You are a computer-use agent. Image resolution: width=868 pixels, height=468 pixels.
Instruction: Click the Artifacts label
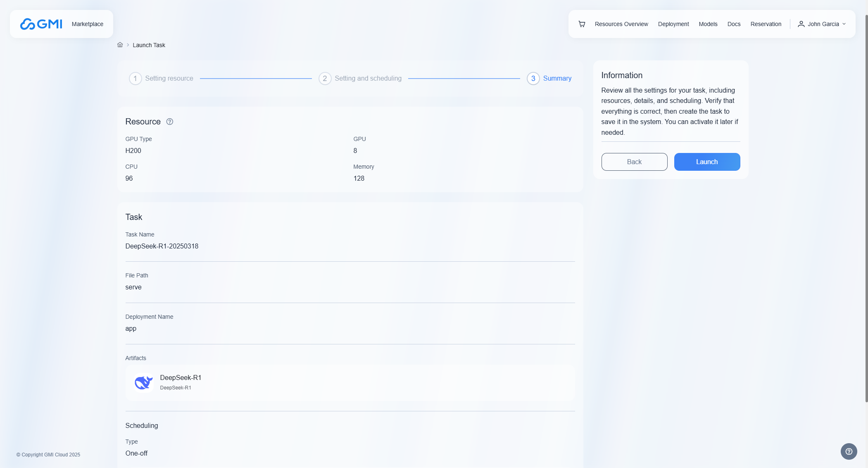136,358
